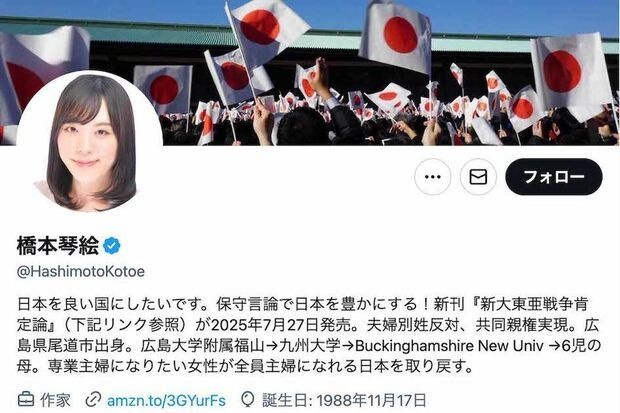Click the balloon birthday icon
The image size is (620, 413).
[x=248, y=400]
